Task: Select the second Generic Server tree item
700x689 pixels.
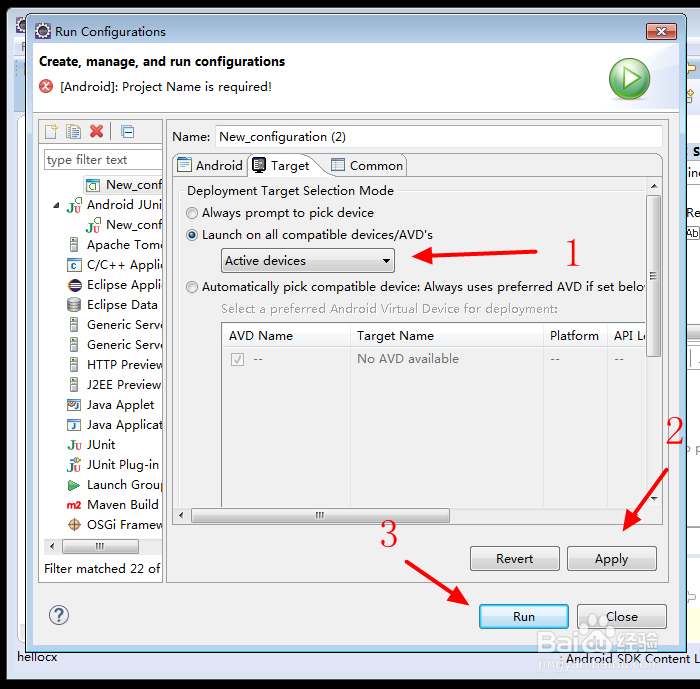Action: coord(115,345)
